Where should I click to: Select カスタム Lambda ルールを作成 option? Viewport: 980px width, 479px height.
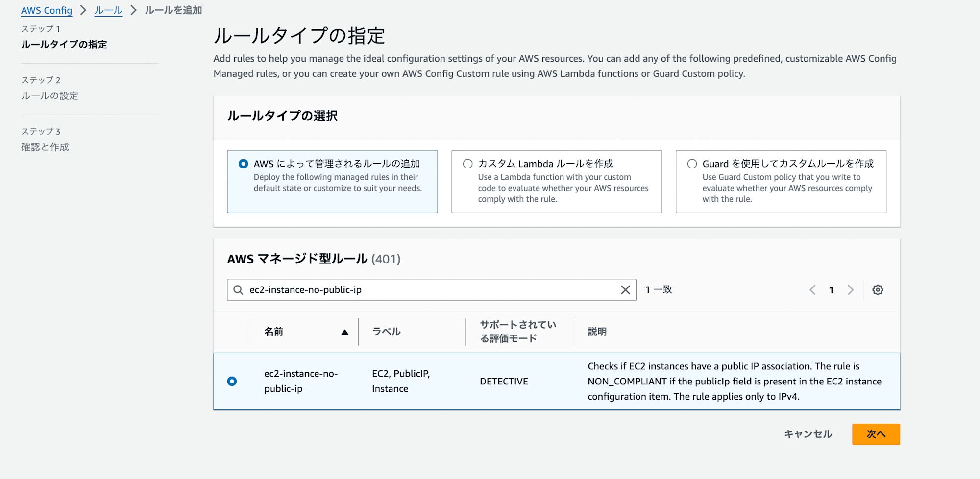click(x=557, y=181)
